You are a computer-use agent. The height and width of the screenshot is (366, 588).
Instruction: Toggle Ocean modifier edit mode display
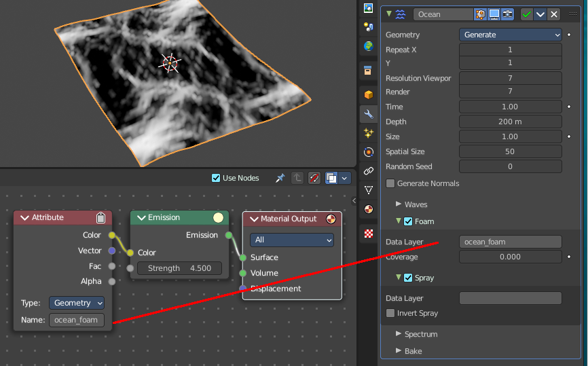[x=480, y=14]
